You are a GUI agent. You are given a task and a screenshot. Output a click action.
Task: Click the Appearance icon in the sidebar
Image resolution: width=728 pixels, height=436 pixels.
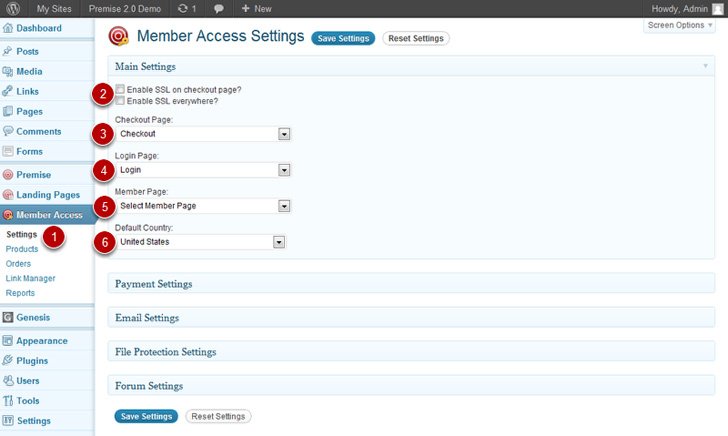tap(8, 341)
